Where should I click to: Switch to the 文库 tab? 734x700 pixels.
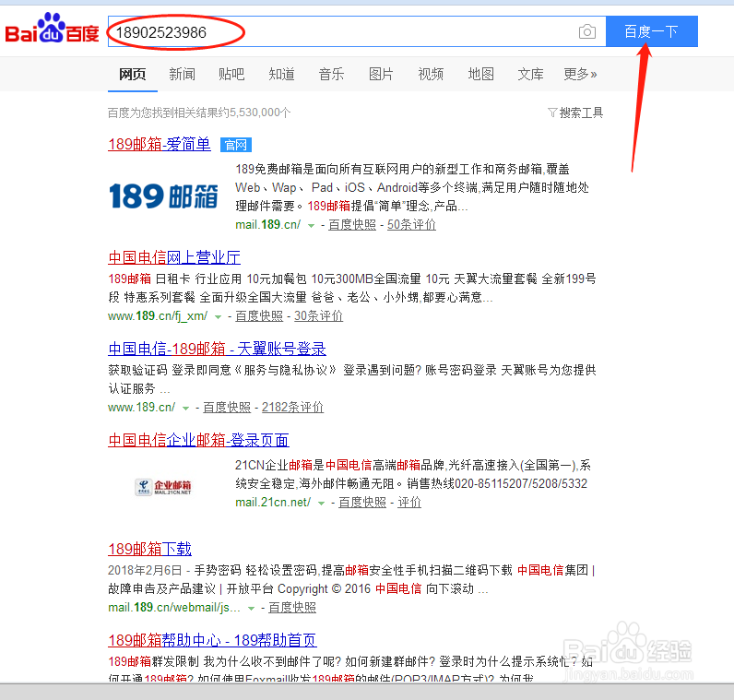pyautogui.click(x=530, y=74)
